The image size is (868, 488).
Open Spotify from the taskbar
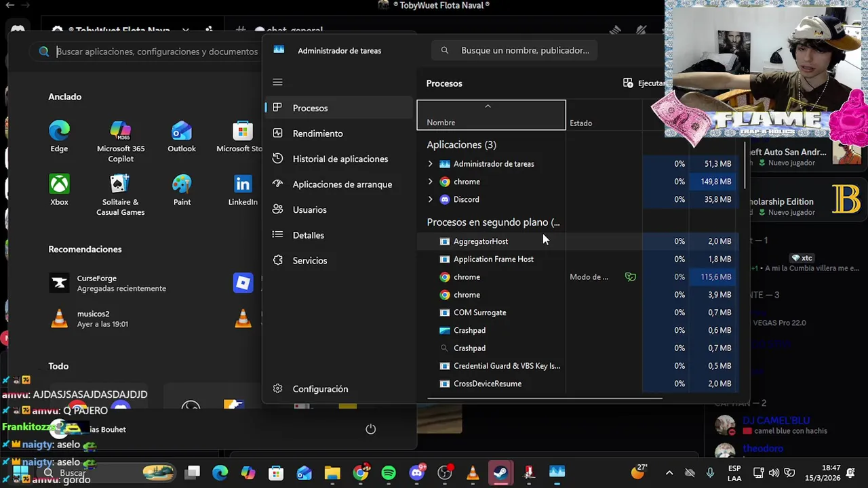tap(389, 472)
